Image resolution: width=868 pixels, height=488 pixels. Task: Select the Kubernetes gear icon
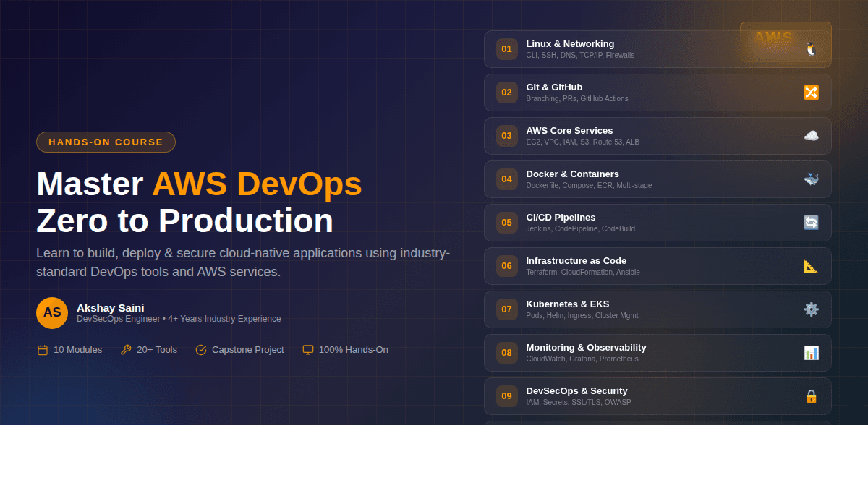pos(811,309)
